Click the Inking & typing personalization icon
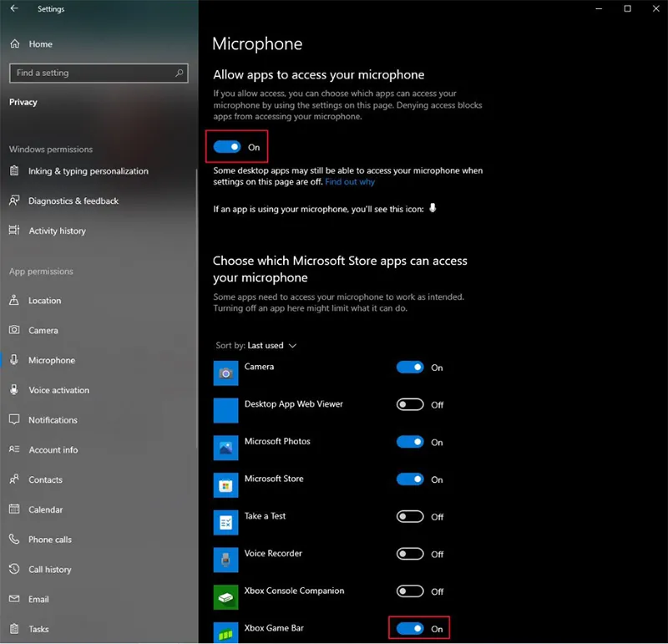The image size is (668, 644). 14,170
